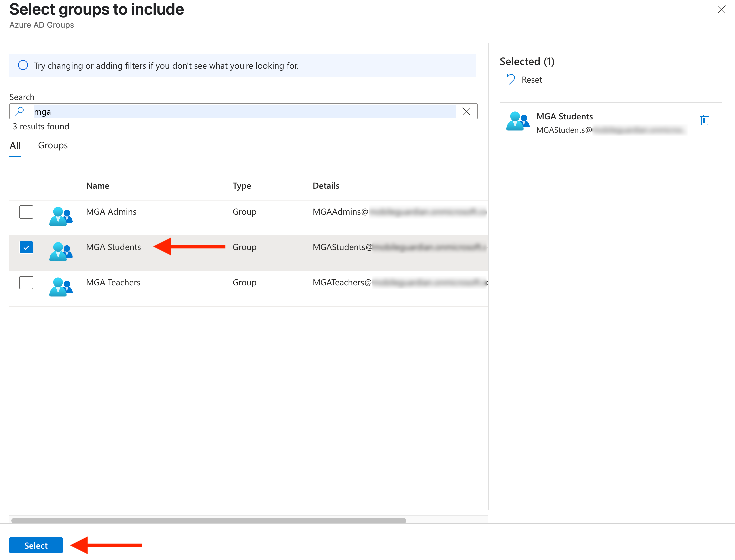The width and height of the screenshot is (735, 560).
Task: Switch to the Groups tab
Action: [x=53, y=145]
